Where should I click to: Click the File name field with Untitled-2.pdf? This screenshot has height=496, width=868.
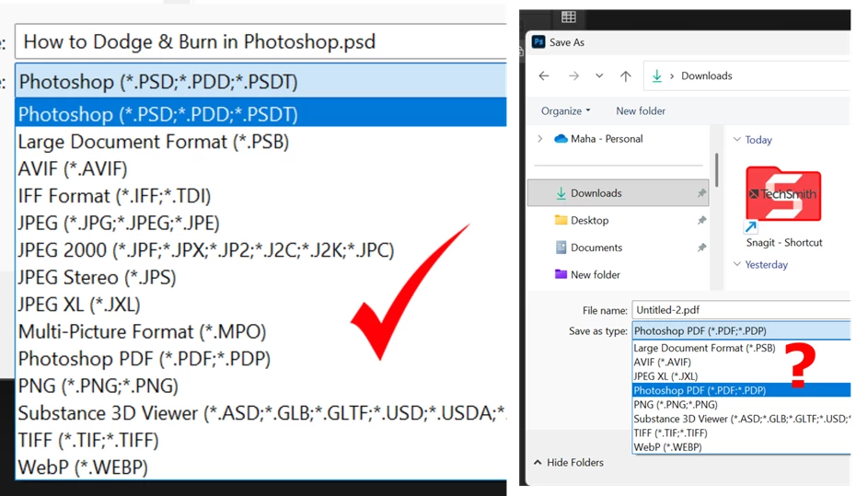[741, 310]
